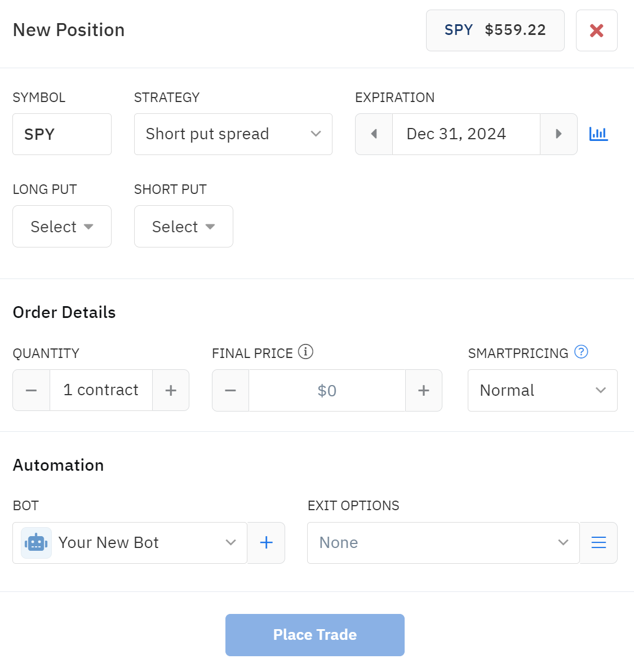Click the plus icon to add a bot
This screenshot has width=634, height=672.
pos(266,542)
